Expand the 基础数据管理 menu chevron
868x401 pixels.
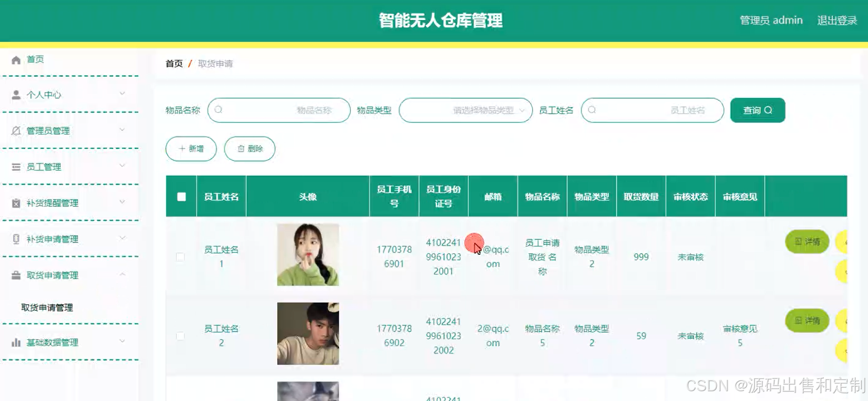122,341
